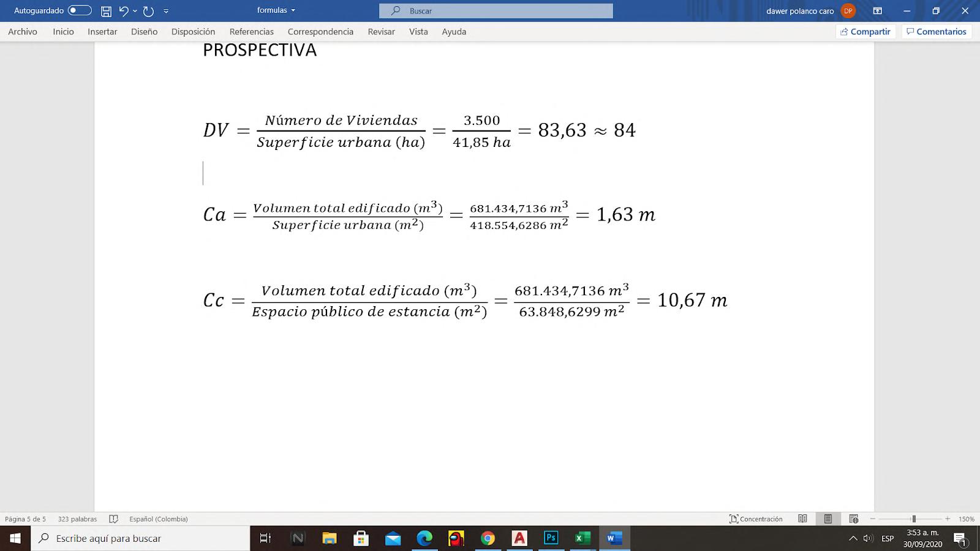The width and height of the screenshot is (980, 551).
Task: Open Microsoft Edge on taskbar
Action: [x=424, y=538]
